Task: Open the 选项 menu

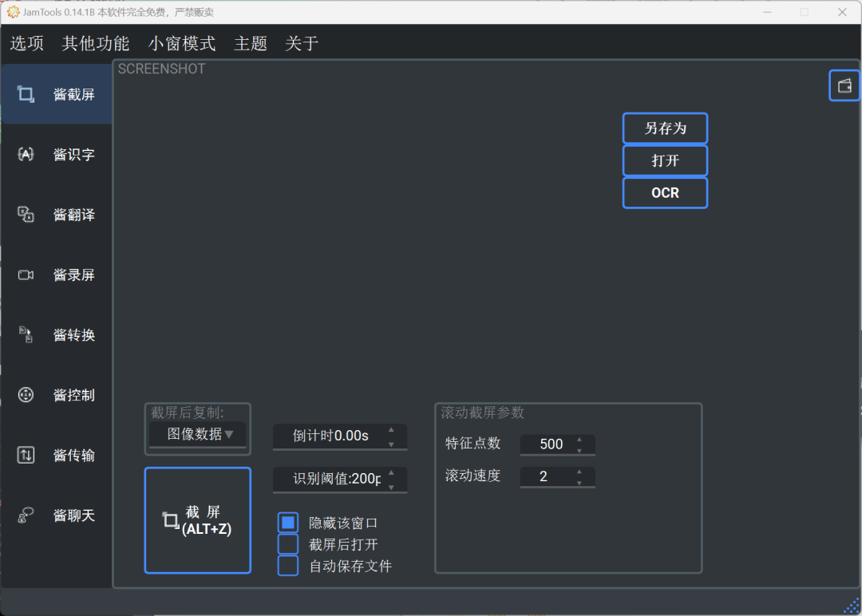Action: coord(27,43)
